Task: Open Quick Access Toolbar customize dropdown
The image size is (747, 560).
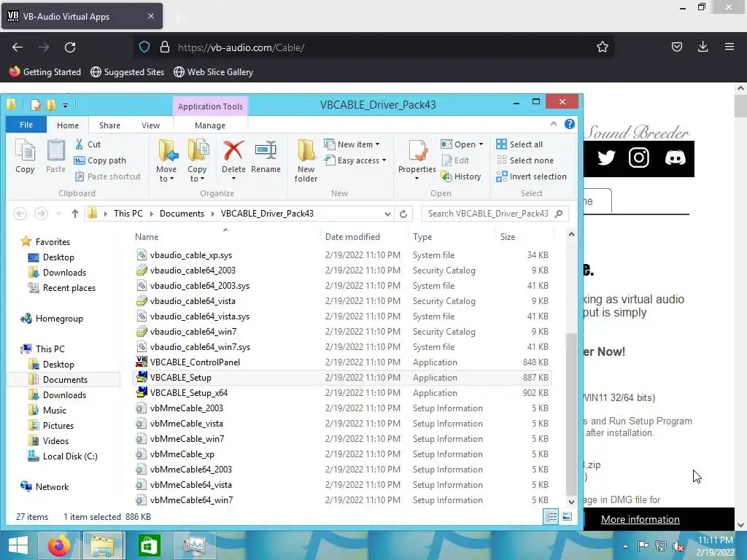Action: pyautogui.click(x=65, y=105)
